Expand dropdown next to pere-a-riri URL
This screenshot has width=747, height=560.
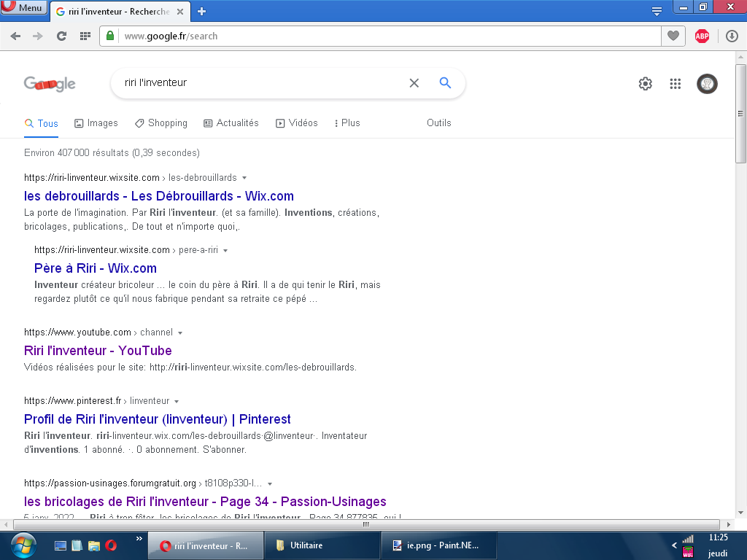click(x=225, y=251)
